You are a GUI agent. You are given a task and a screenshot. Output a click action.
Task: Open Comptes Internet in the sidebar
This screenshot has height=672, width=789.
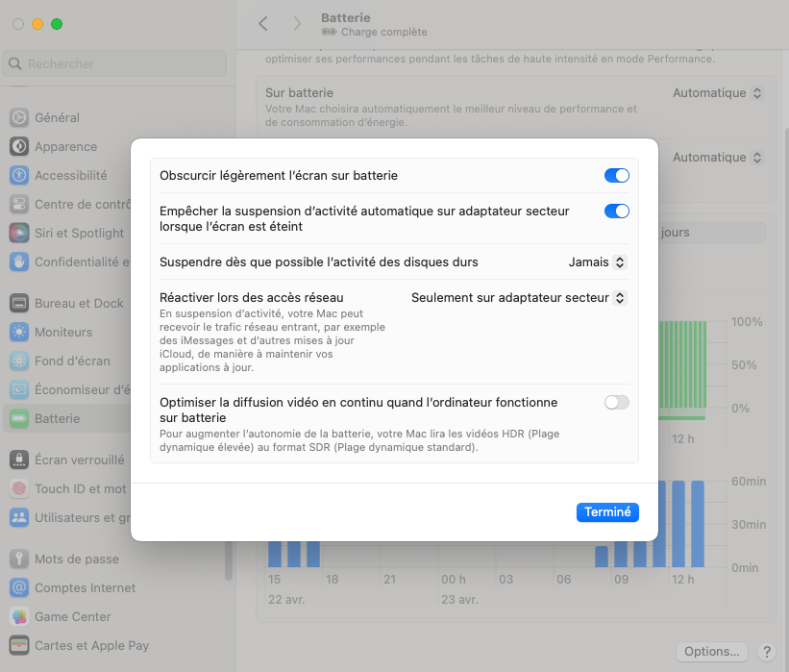85,588
